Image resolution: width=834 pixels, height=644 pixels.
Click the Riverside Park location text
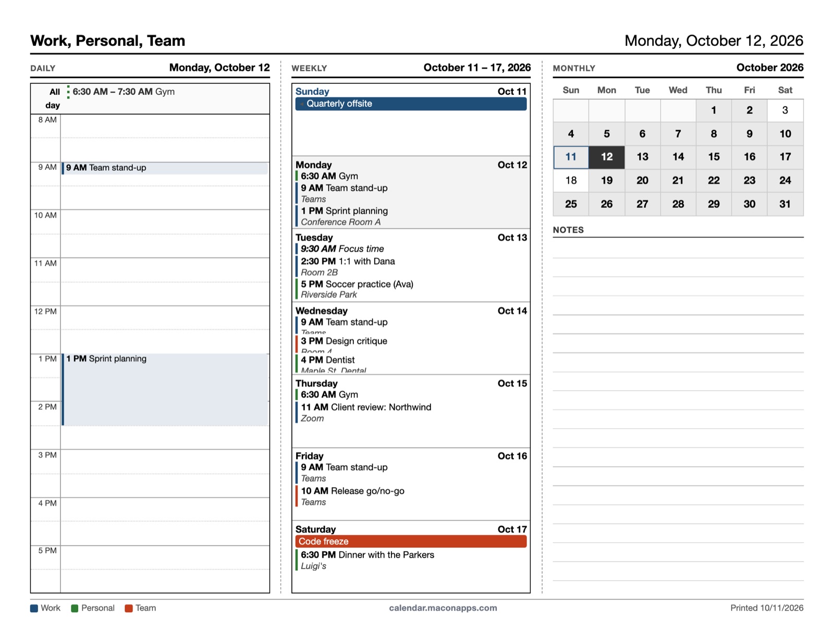click(x=329, y=295)
